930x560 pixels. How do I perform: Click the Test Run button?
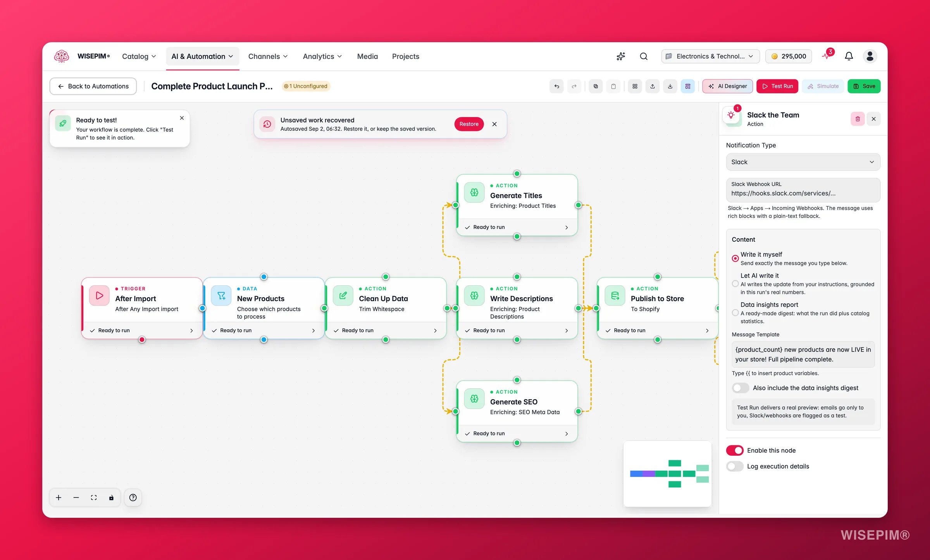[x=777, y=86]
